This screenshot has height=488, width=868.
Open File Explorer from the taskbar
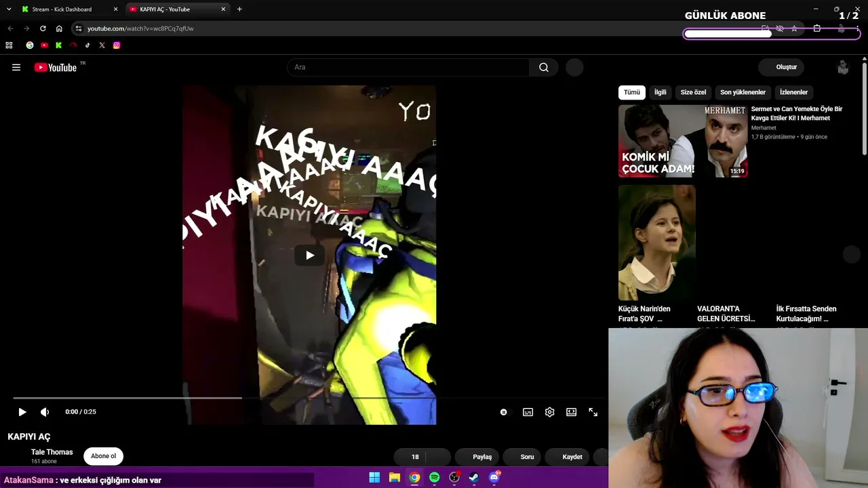(x=394, y=477)
